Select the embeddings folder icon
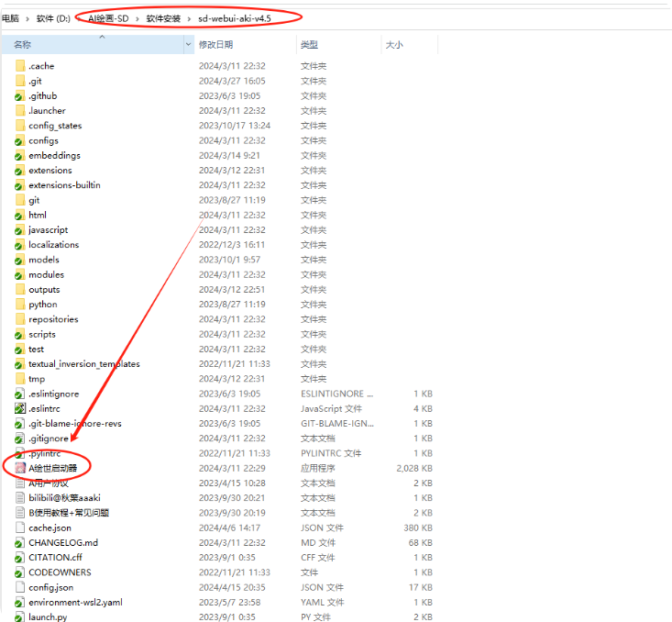 20,156
